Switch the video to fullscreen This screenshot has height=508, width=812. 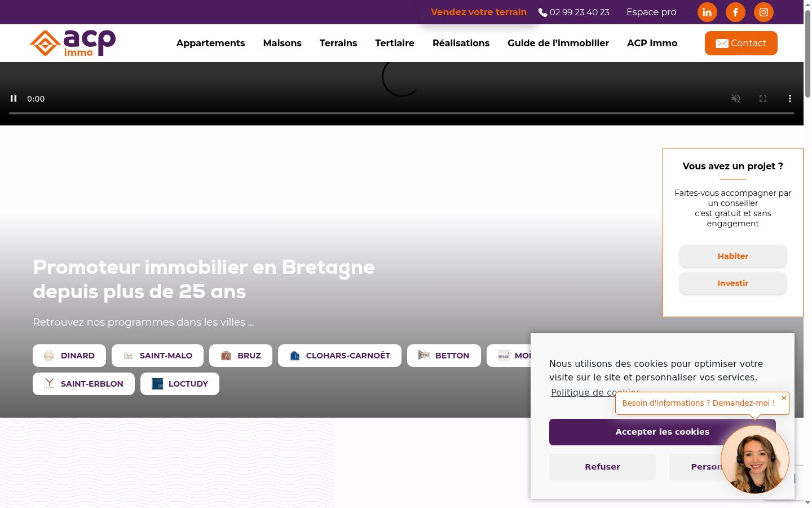[763, 98]
